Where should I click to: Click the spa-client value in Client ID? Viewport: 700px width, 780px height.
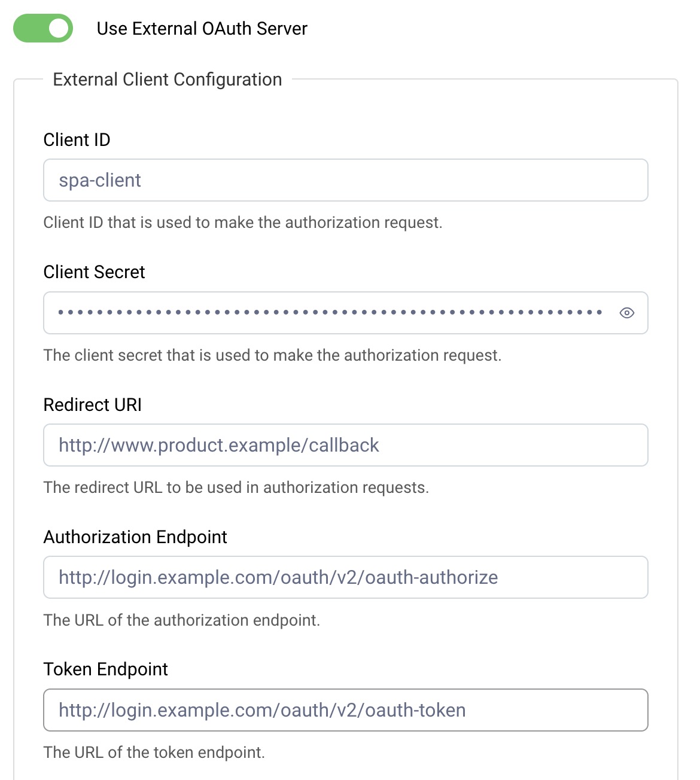(99, 180)
